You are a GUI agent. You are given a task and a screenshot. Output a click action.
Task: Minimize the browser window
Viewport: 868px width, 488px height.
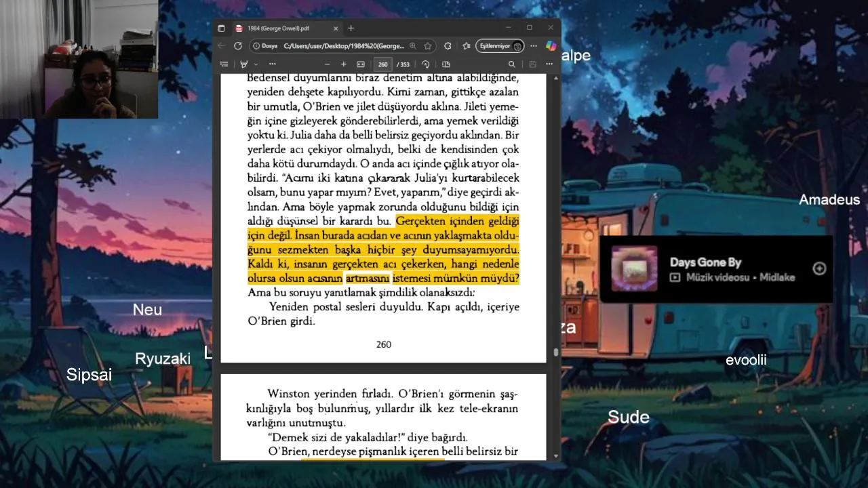tap(509, 28)
